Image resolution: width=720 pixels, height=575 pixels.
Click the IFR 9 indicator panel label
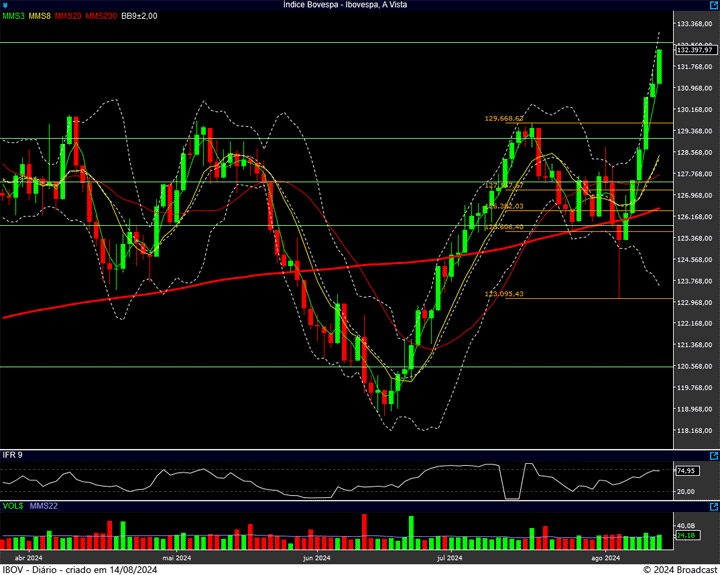click(x=12, y=455)
